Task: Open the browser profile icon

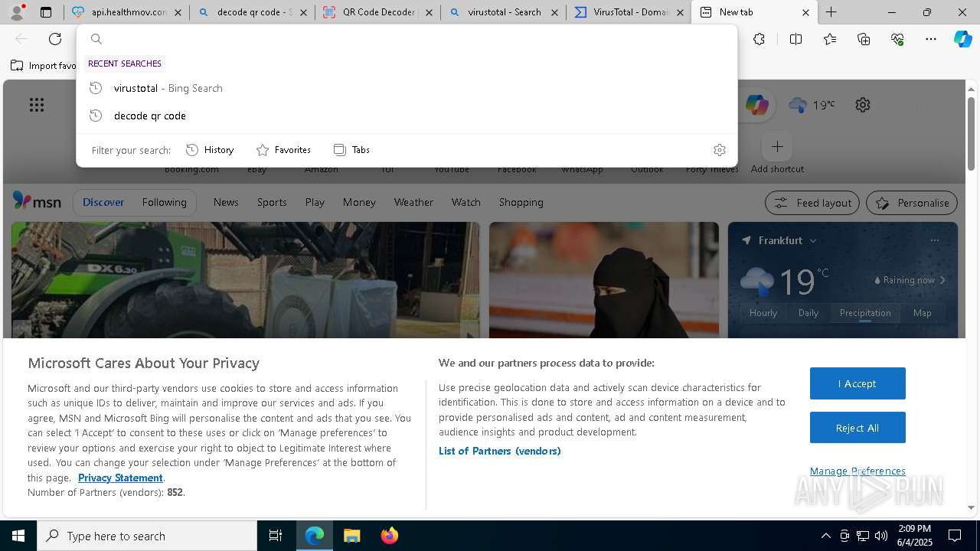Action: (17, 12)
